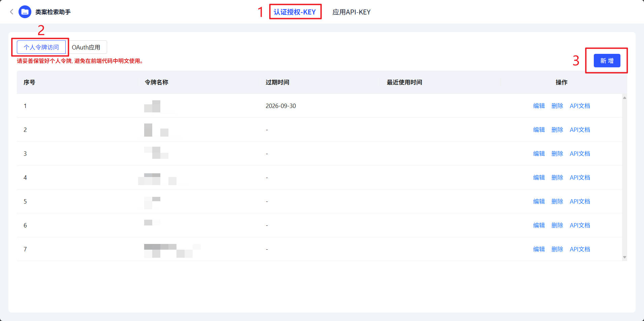Click the back arrow icon
Screen dimensions: 644x321
coord(12,12)
